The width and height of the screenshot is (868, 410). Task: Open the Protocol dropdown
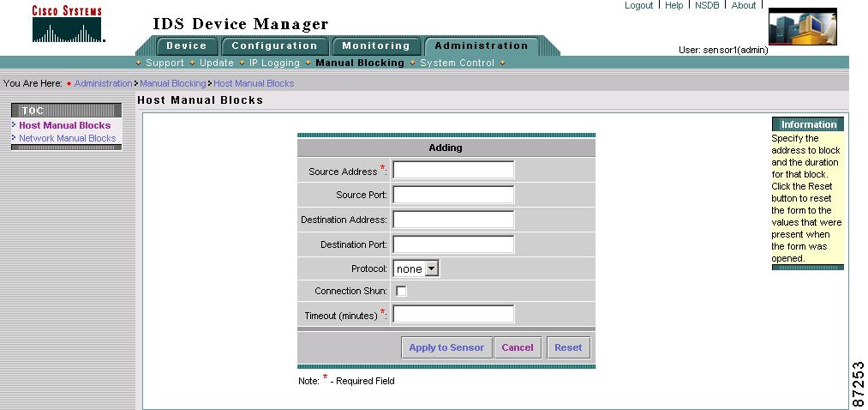(x=416, y=268)
